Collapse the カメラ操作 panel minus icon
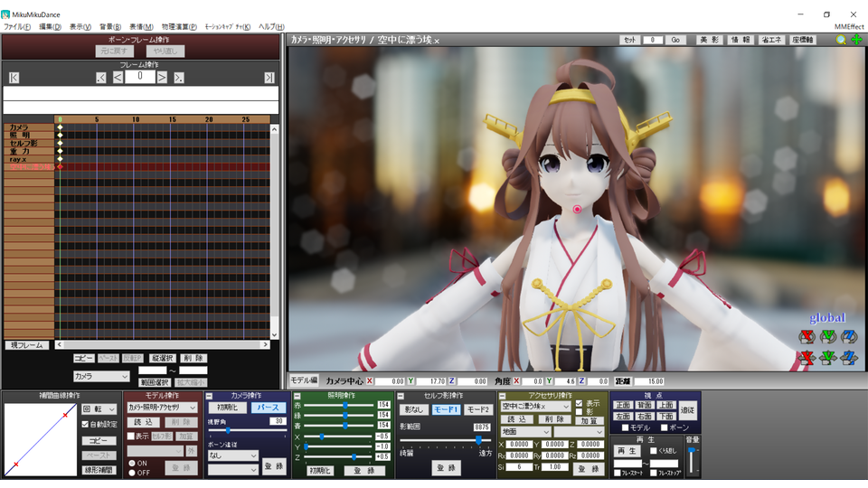This screenshot has width=868, height=488. tap(209, 396)
